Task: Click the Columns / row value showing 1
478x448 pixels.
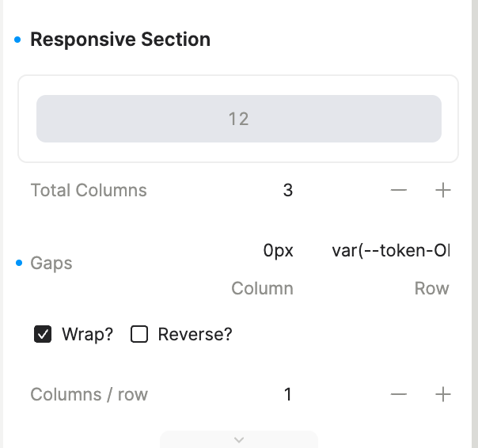Action: (x=287, y=394)
